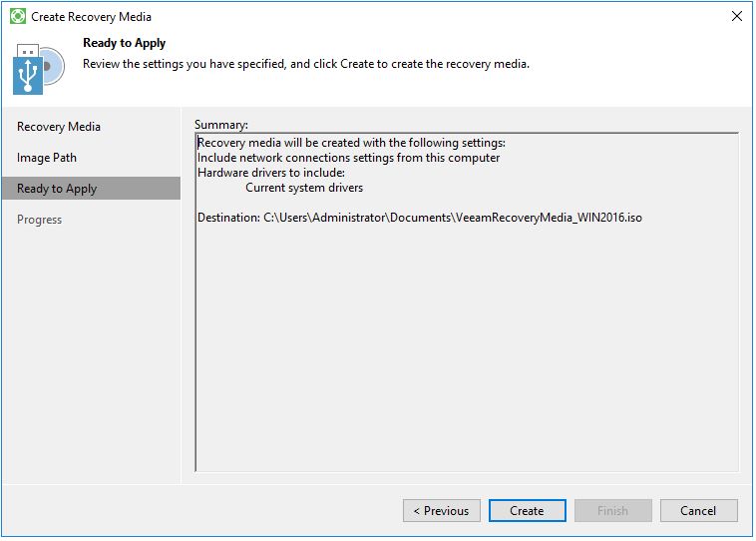Go back with the Previous button
This screenshot has width=756, height=541.
[441, 511]
